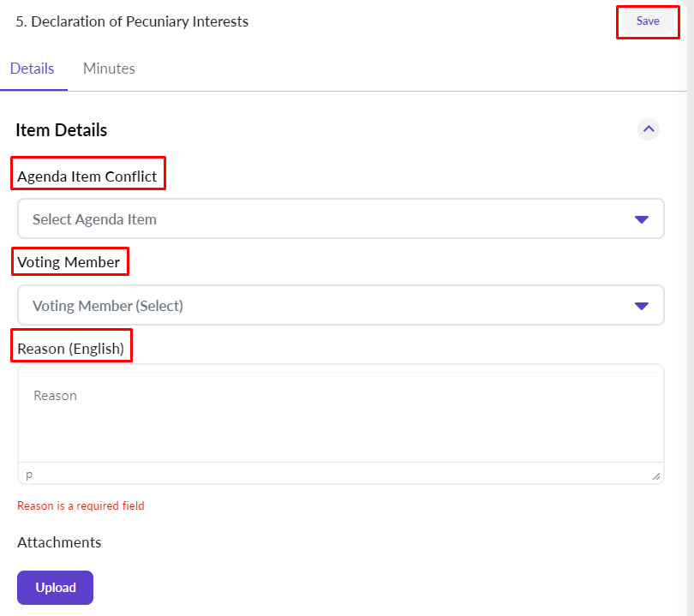Screen dimensions: 694x616
Task: Click the Agenda Item dropdown arrow
Action: [641, 219]
